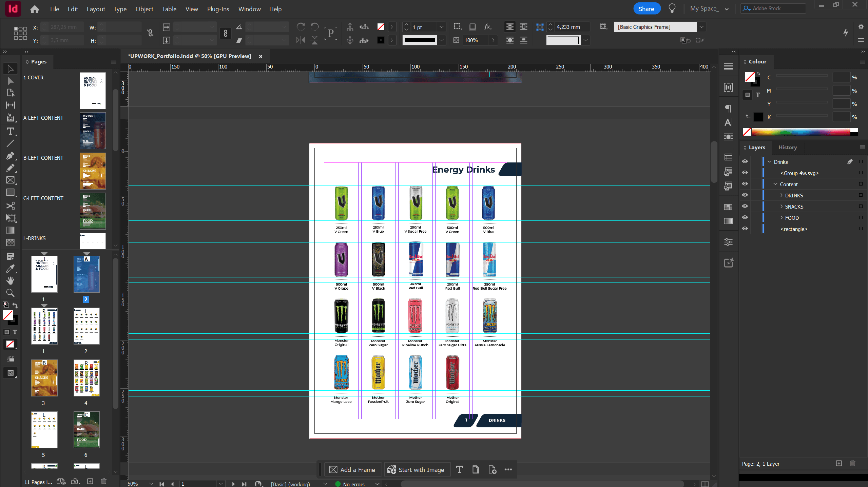Hide the Group 4w.svg item
Viewport: 868px width, 487px height.
pyautogui.click(x=745, y=173)
